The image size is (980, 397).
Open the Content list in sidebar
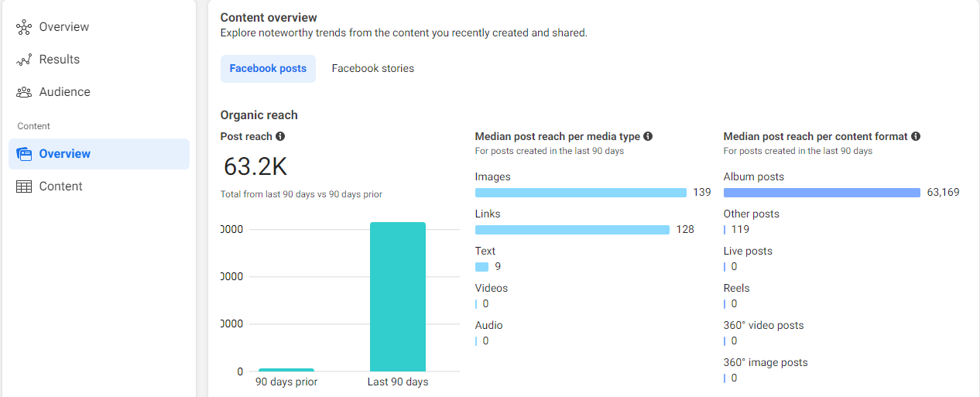tap(61, 187)
